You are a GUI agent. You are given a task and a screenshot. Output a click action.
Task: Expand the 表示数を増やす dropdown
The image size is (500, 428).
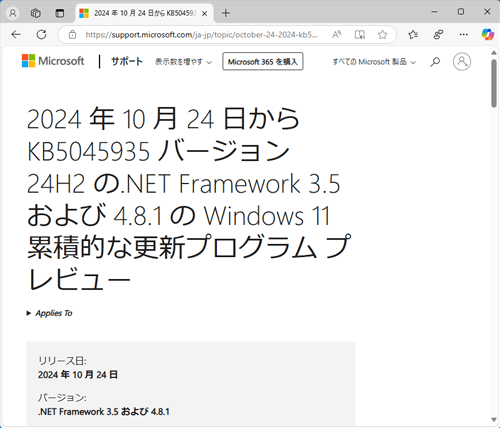point(183,62)
